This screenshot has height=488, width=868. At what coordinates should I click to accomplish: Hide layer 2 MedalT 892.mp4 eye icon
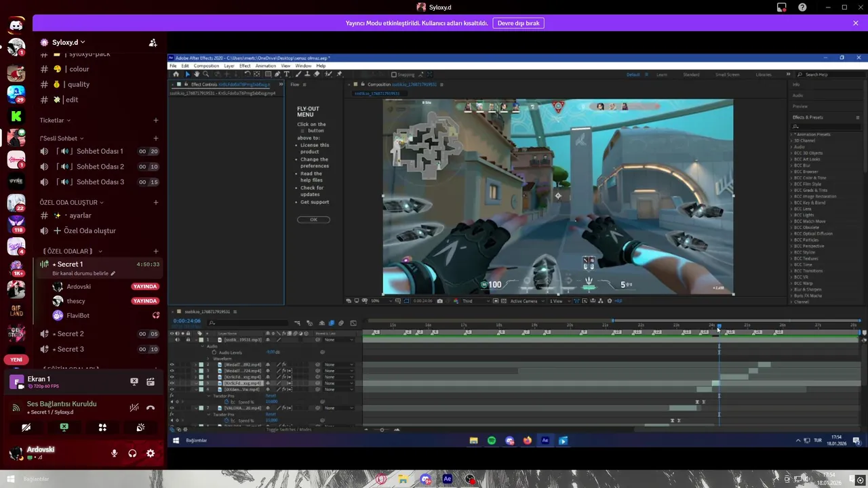click(172, 365)
